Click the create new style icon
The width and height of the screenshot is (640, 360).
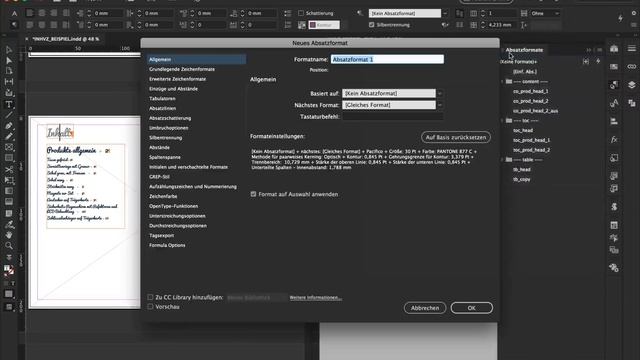586,62
